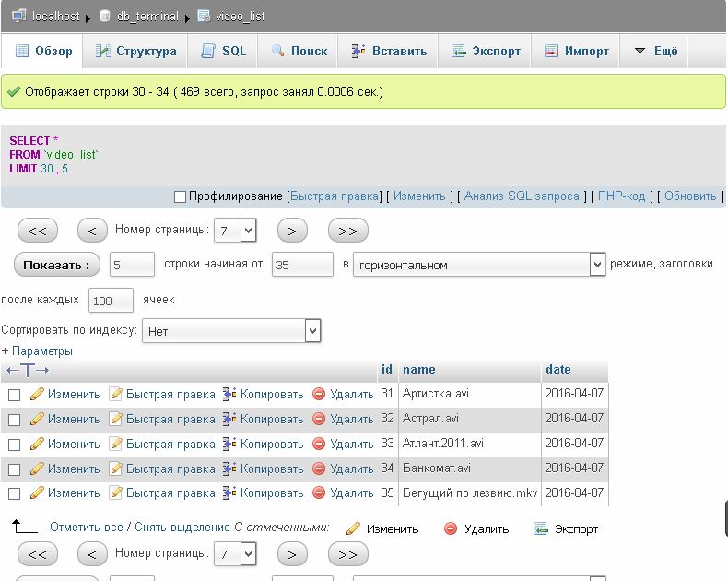Enable the Профилирование checkbox

(x=181, y=196)
